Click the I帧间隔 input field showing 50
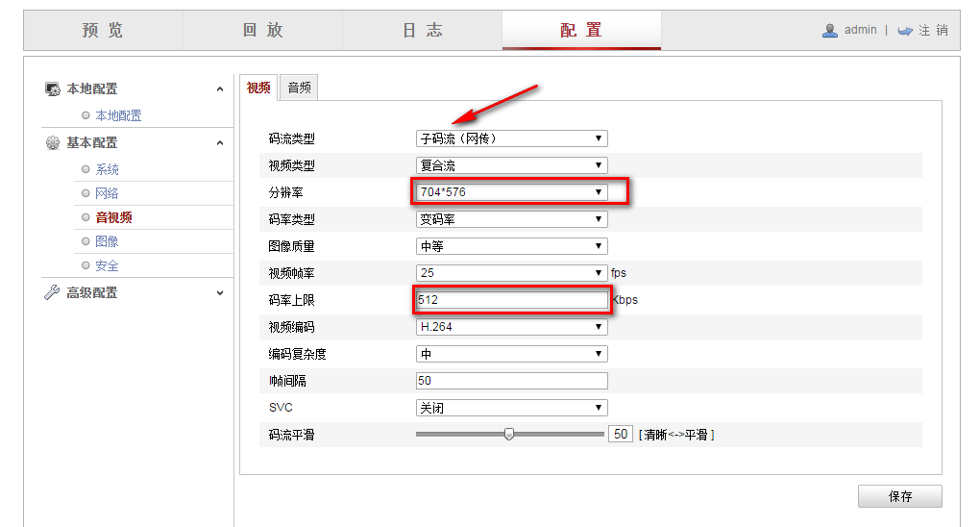Viewport: 980px width, 527px height. click(511, 381)
